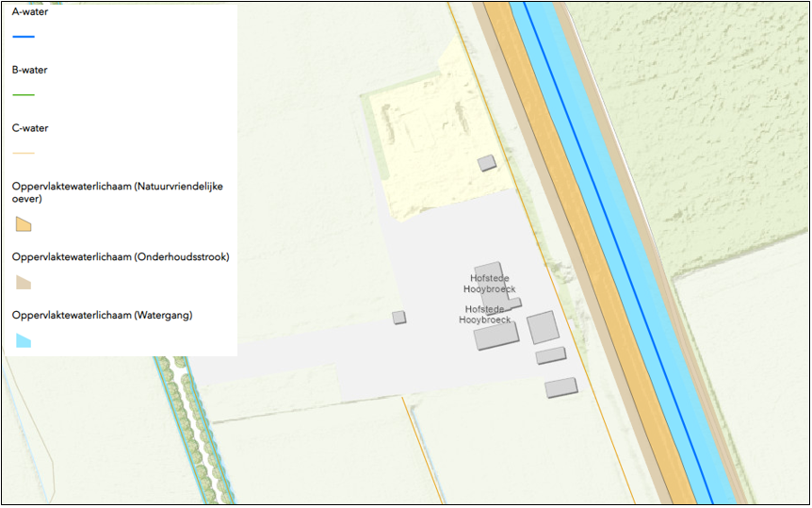The width and height of the screenshot is (812, 508).
Task: Click the upper Hofstede Hooybroeck map label
Action: pyautogui.click(x=490, y=284)
